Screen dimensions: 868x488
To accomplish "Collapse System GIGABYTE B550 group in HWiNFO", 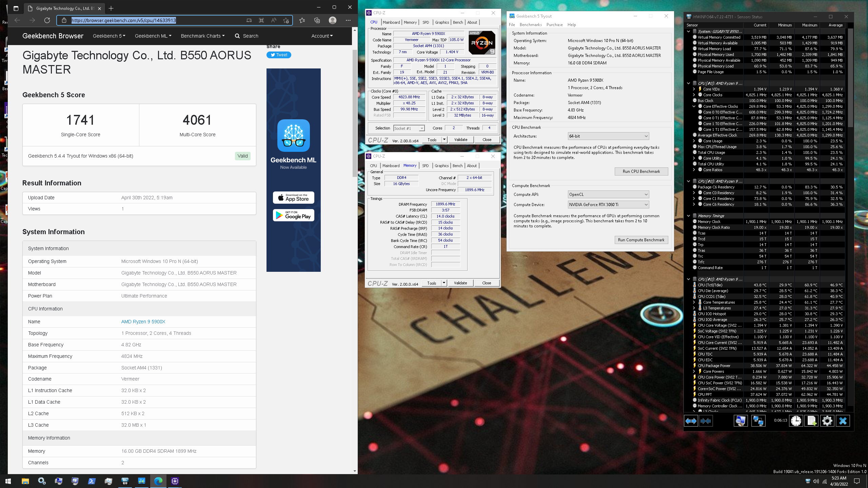I will [x=688, y=32].
